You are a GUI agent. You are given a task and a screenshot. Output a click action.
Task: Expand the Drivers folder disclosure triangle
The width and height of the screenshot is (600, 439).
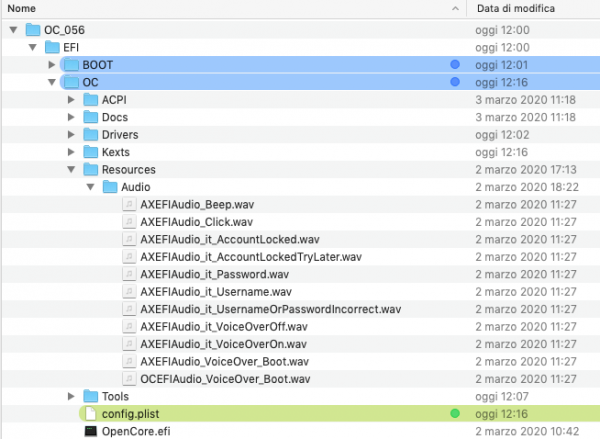tap(71, 135)
